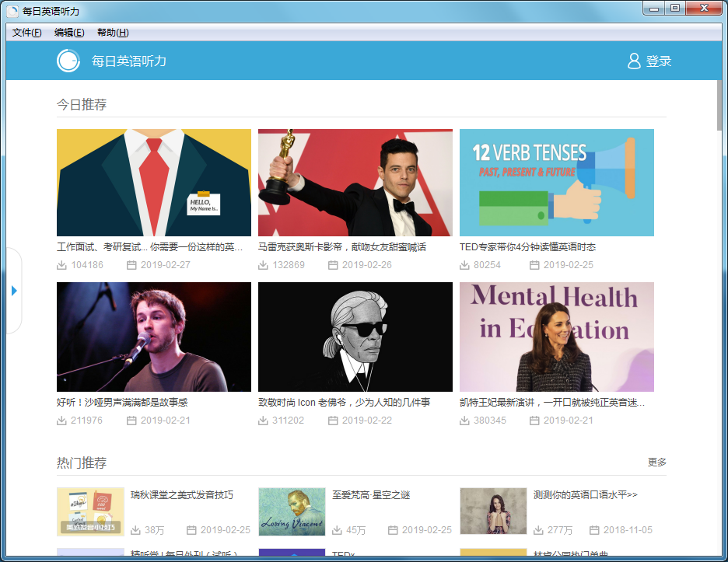The height and width of the screenshot is (562, 728).
Task: Click date text 2019-02-27
Action: tap(166, 265)
